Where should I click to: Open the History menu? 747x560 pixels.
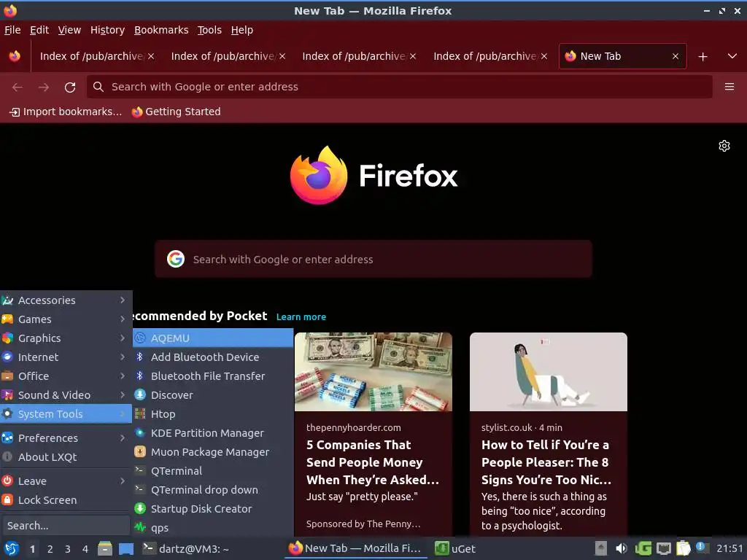coord(107,30)
